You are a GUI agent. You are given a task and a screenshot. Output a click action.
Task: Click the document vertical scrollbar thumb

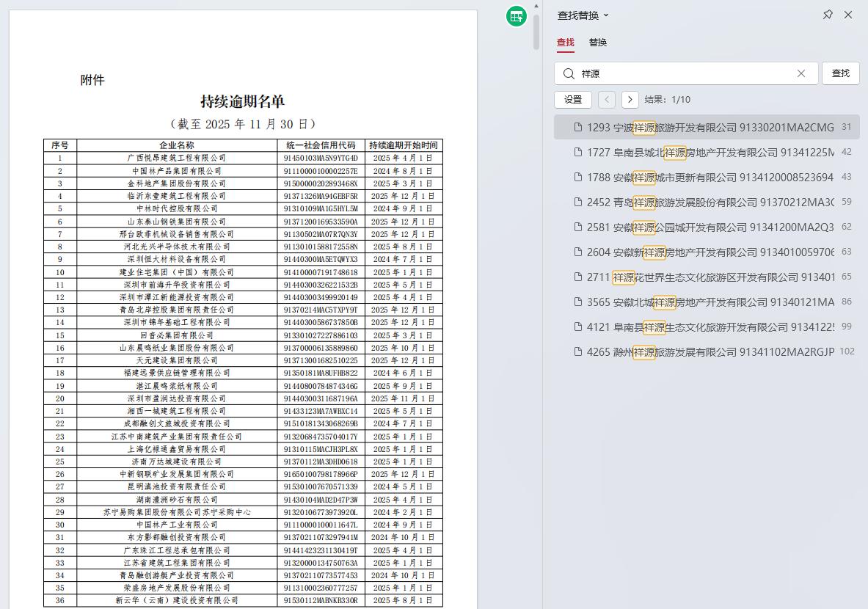pos(536,31)
